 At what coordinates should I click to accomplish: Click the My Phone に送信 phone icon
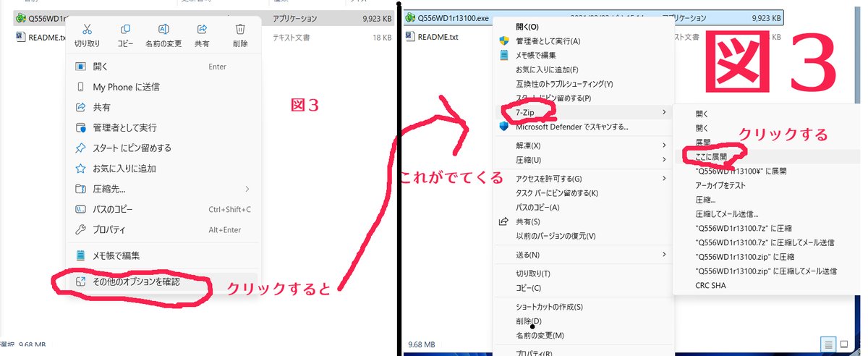(81, 87)
